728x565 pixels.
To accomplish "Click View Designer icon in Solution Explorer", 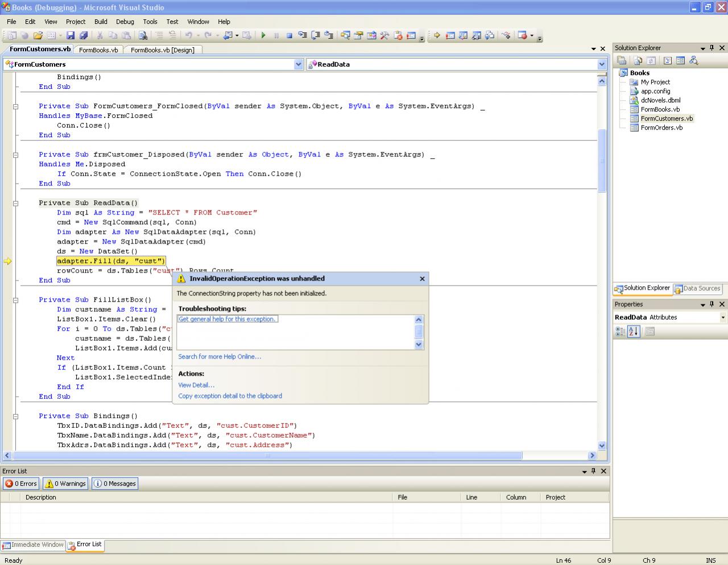I will point(680,60).
